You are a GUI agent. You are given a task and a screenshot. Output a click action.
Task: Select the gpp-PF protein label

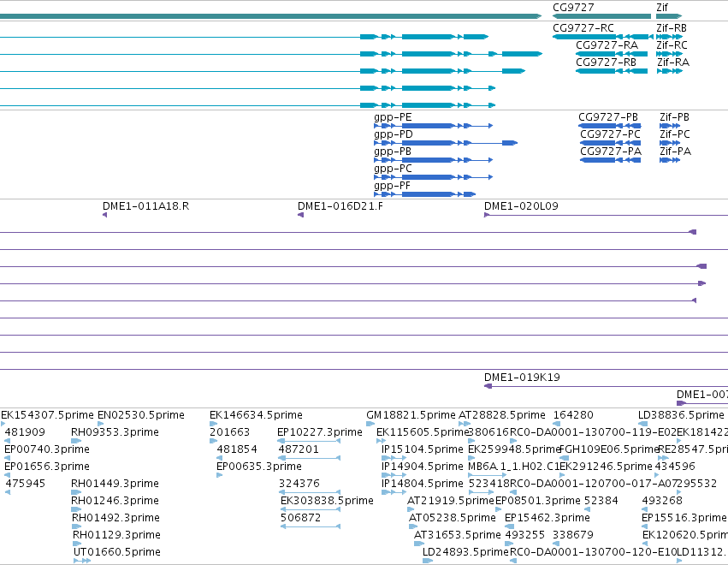[x=392, y=186]
